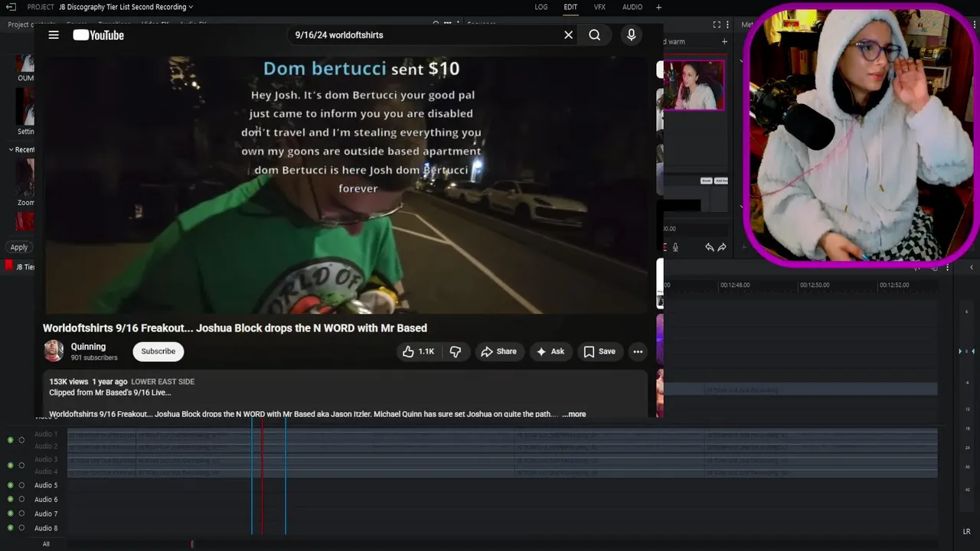The height and width of the screenshot is (551, 980).
Task: Share the video
Action: [x=498, y=351]
